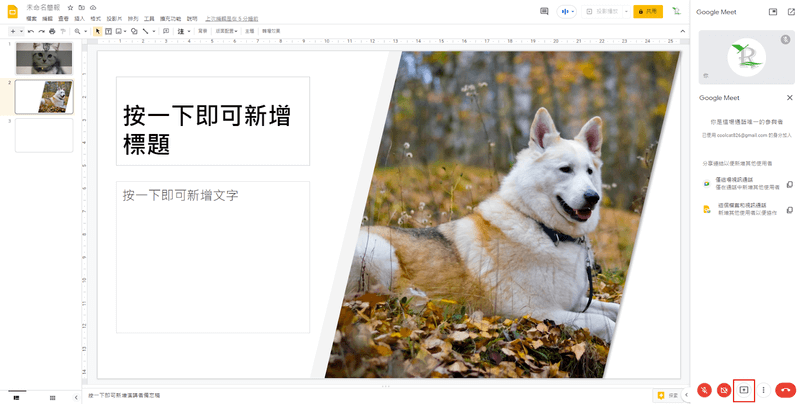Open the zoom level dropdown arrow
The image size is (800, 404).
coord(85,31)
